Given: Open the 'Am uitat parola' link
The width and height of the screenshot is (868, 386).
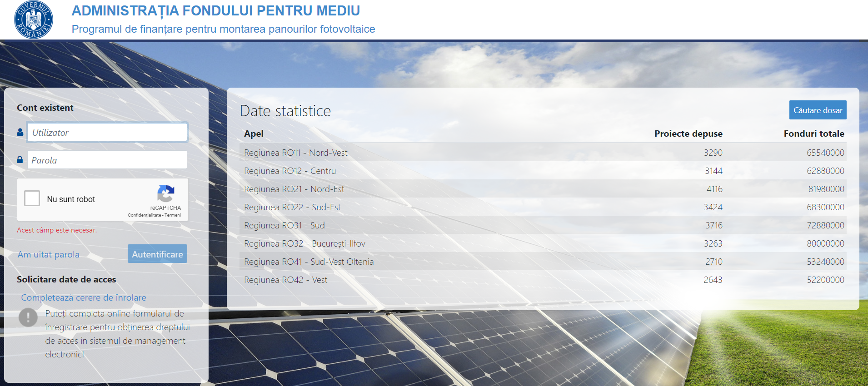Looking at the screenshot, I should [49, 254].
